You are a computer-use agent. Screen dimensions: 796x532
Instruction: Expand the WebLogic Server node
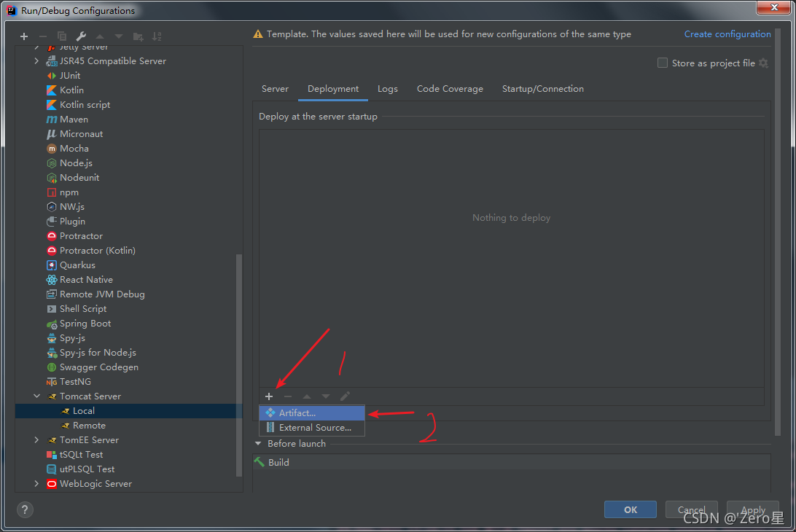[x=36, y=484]
